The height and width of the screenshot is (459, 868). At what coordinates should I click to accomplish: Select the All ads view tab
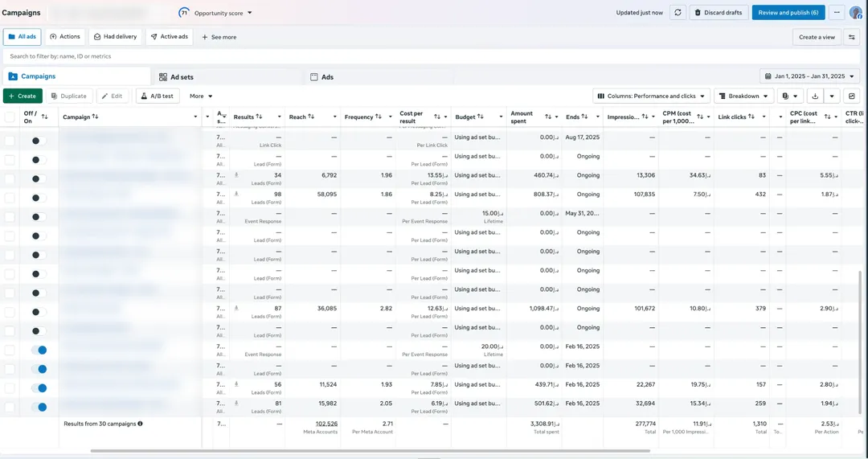click(x=23, y=37)
